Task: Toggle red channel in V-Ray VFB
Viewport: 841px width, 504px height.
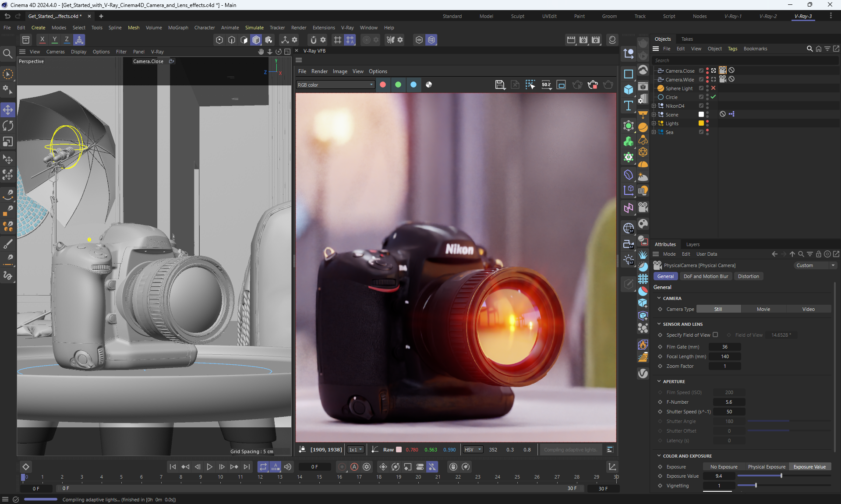Action: pyautogui.click(x=383, y=85)
